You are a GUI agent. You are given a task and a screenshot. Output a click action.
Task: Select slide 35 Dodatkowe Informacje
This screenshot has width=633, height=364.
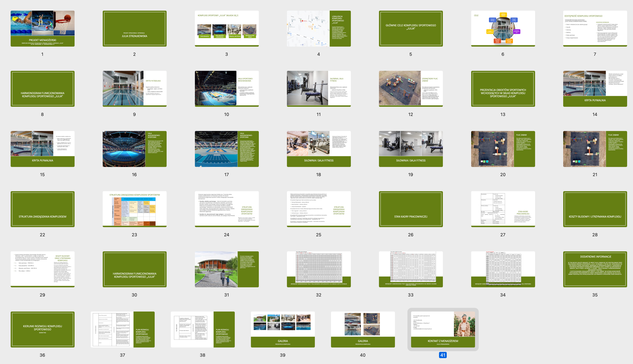(595, 269)
